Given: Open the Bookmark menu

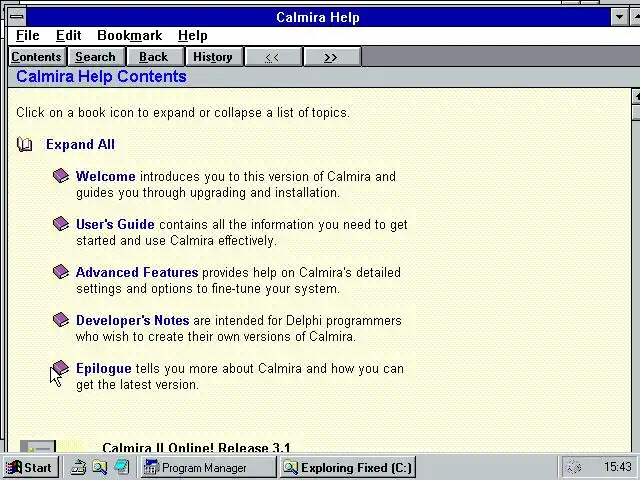Looking at the screenshot, I should pos(130,36).
